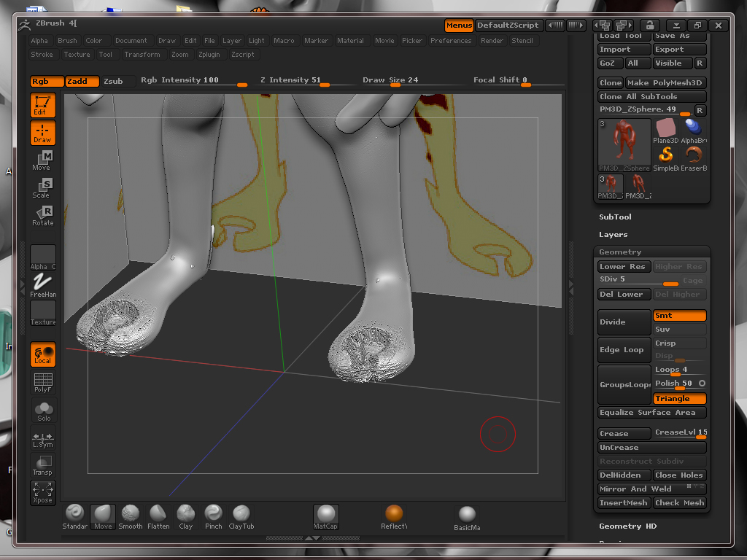This screenshot has height=560, width=747.
Task: Expand the SubTool palette section
Action: click(615, 217)
